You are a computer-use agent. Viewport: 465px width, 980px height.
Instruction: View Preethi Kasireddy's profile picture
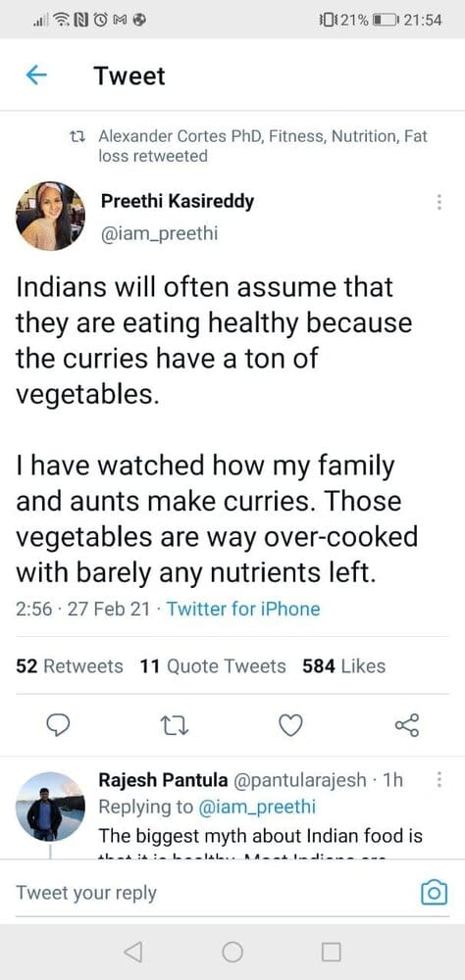point(50,217)
